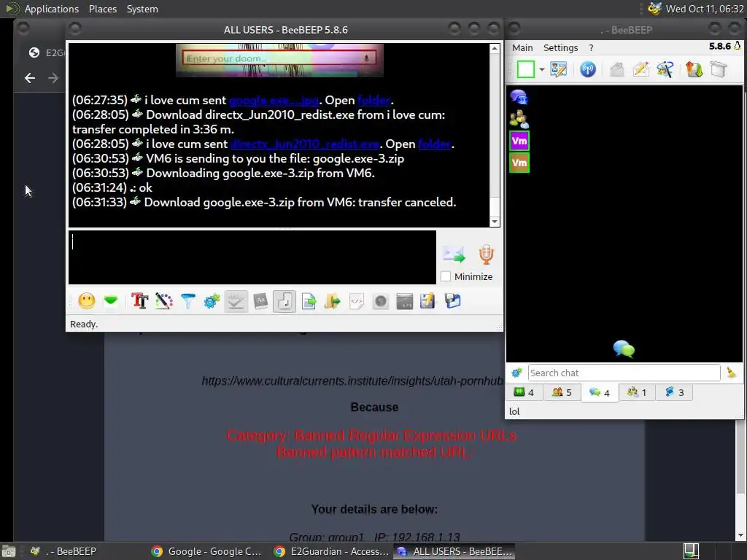Click the code snippet </> page icon
The image size is (747, 560).
tap(356, 301)
